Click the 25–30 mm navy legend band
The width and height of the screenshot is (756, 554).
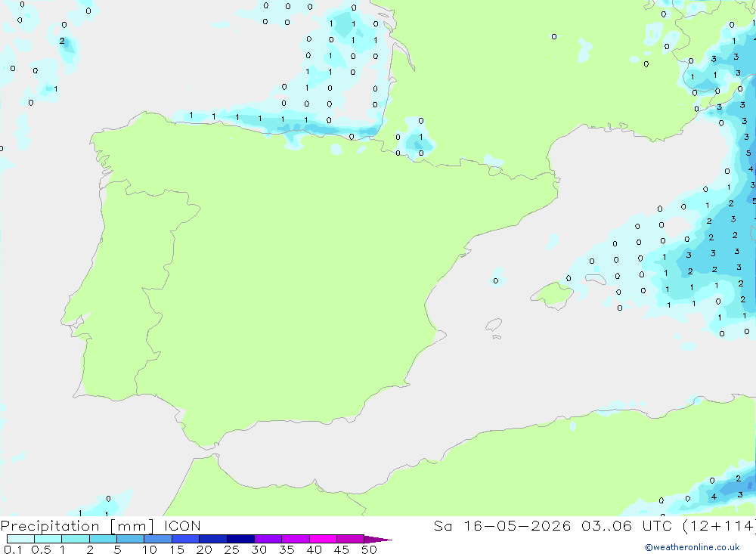click(x=240, y=539)
